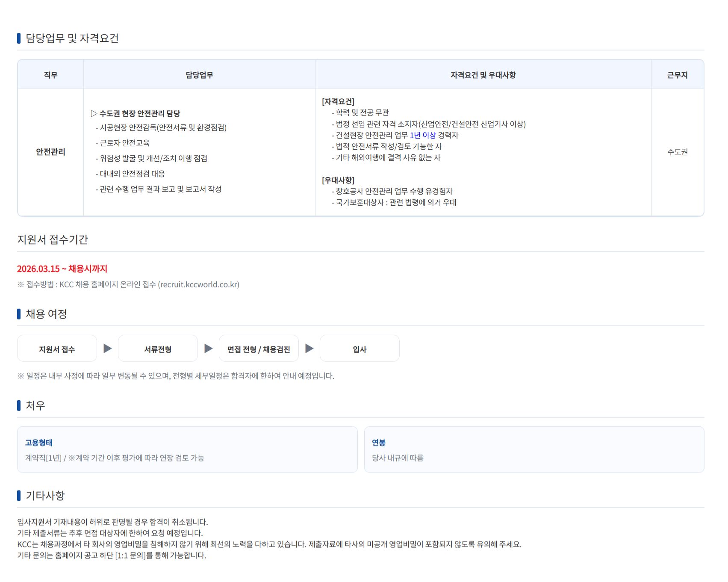This screenshot has height=582, width=728.
Task: Click the blue bar marker beside 기타사항
Action: click(19, 496)
